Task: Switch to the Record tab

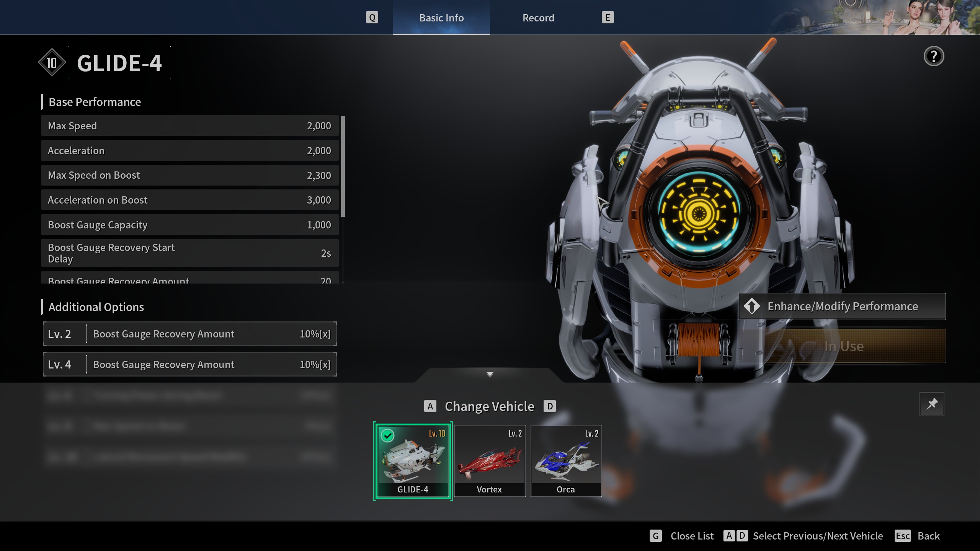Action: [538, 18]
